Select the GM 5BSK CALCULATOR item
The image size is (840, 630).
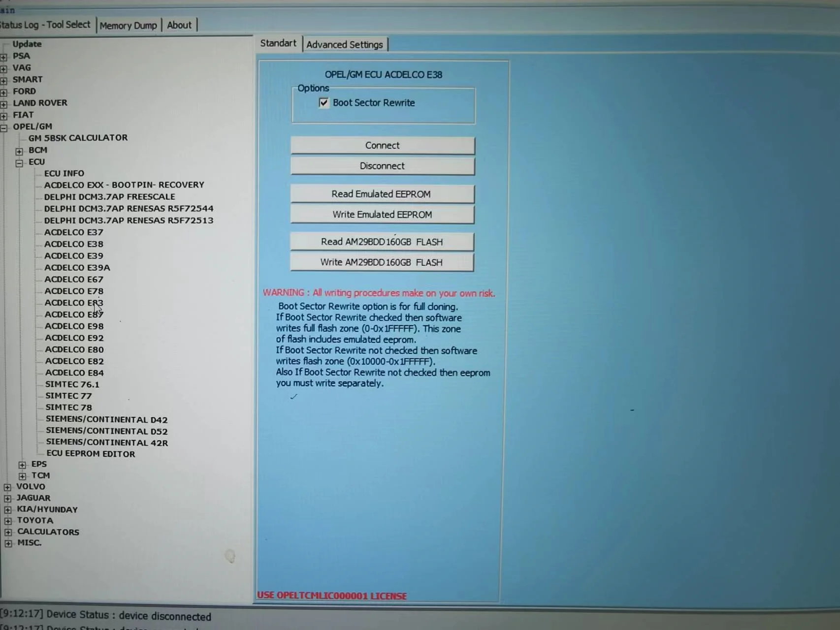[79, 137]
